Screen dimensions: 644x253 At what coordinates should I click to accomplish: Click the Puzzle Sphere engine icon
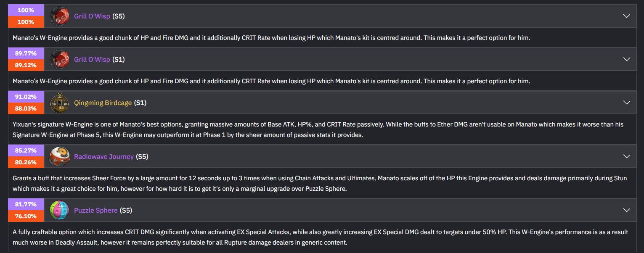60,211
